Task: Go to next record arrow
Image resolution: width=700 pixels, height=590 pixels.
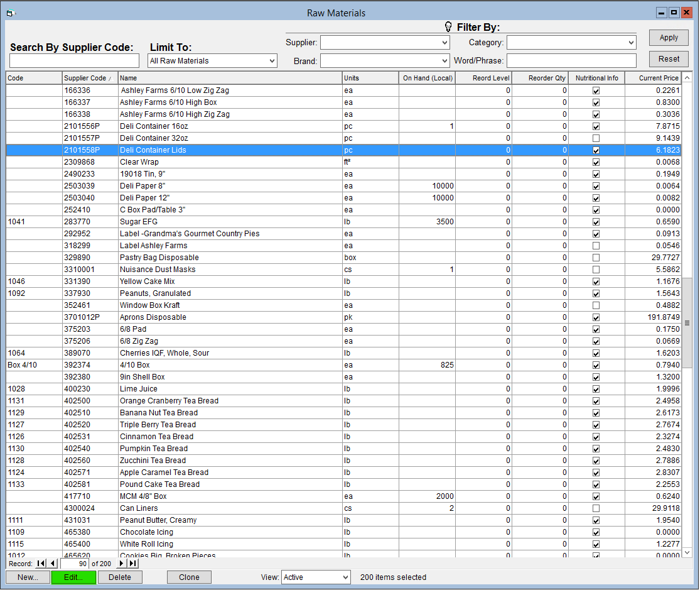Action: [121, 564]
